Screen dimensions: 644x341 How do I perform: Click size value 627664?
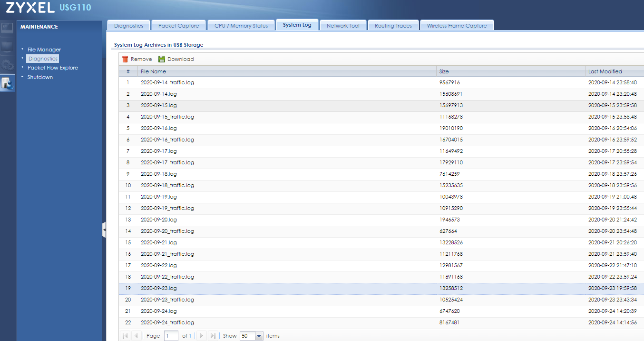448,231
